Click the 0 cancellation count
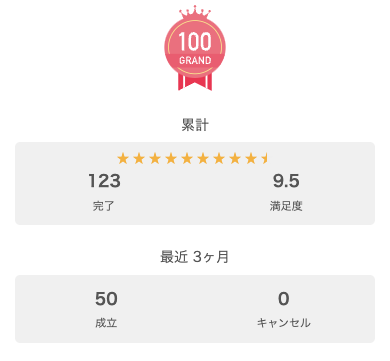Image resolution: width=390 pixels, height=361 pixels. [284, 298]
